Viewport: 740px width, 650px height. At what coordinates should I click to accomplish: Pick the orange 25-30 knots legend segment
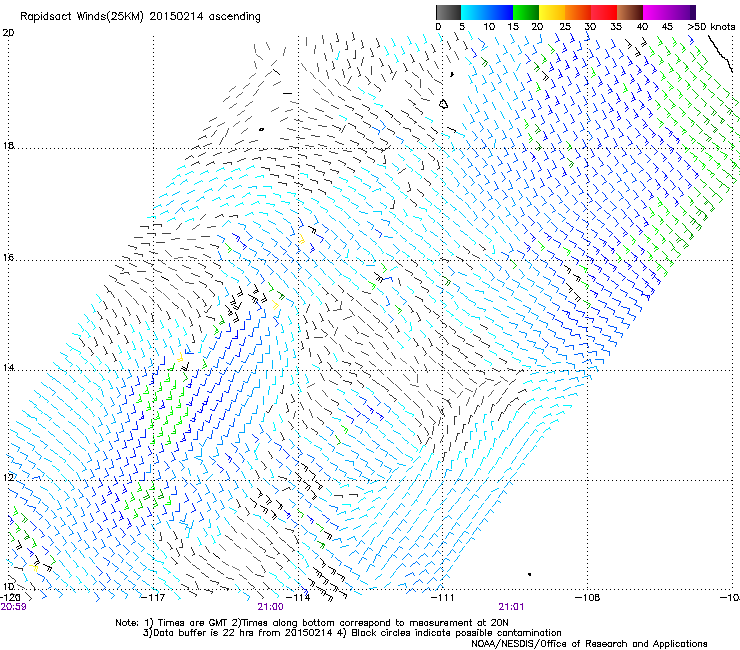pos(578,12)
